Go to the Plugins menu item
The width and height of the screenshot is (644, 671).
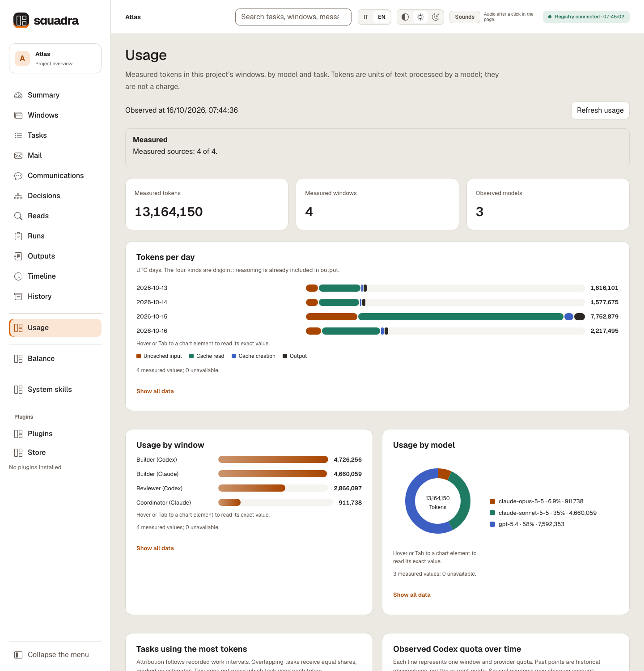point(55,434)
